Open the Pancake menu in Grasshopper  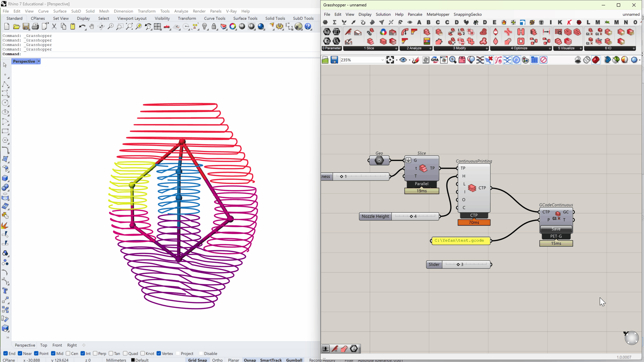click(x=415, y=14)
